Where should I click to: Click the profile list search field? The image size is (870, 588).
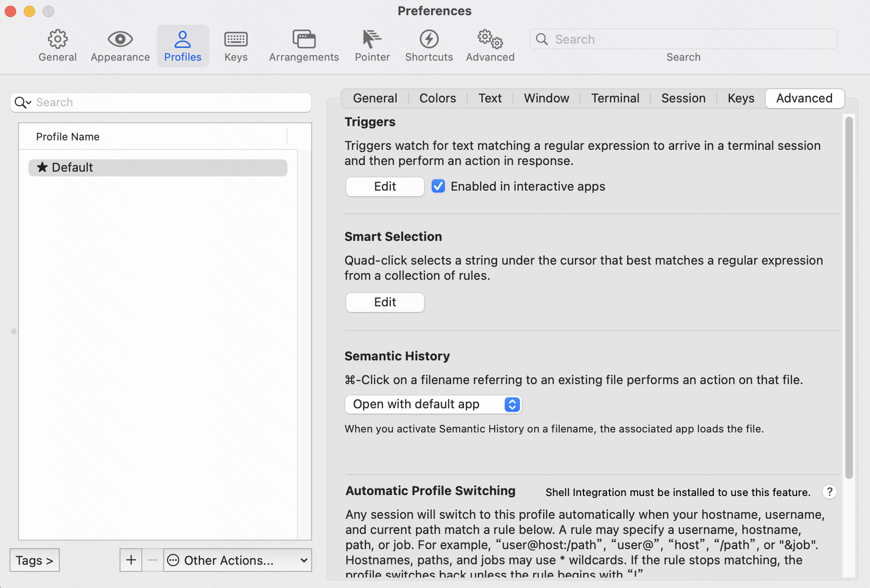pos(166,102)
